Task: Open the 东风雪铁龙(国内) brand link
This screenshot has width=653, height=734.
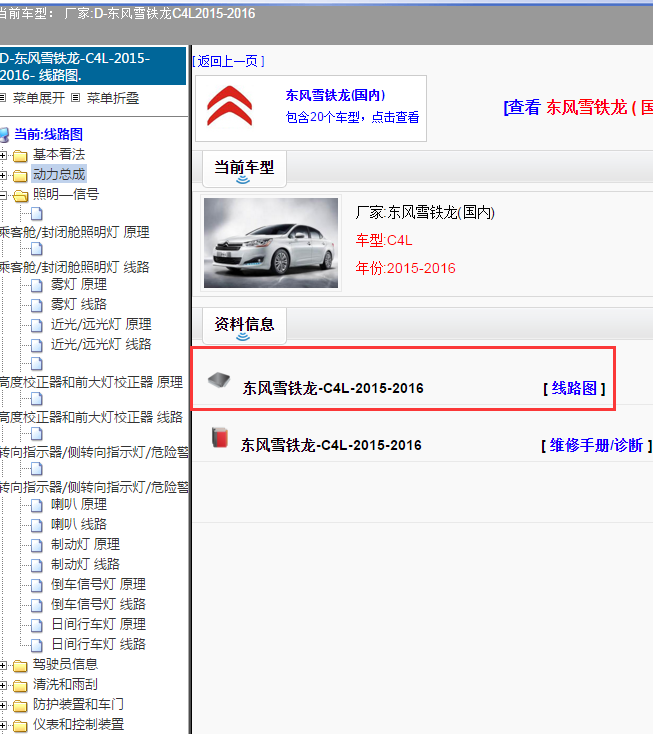Action: click(x=336, y=95)
